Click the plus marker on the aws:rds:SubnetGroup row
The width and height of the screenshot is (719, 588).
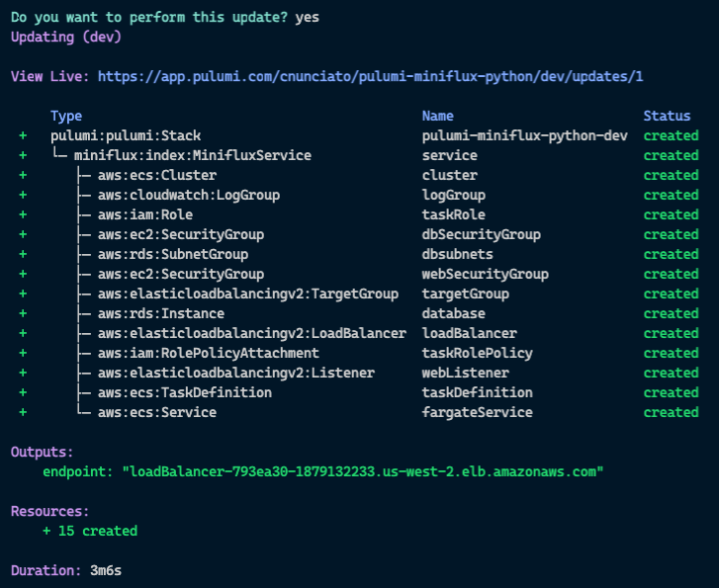[x=22, y=254]
